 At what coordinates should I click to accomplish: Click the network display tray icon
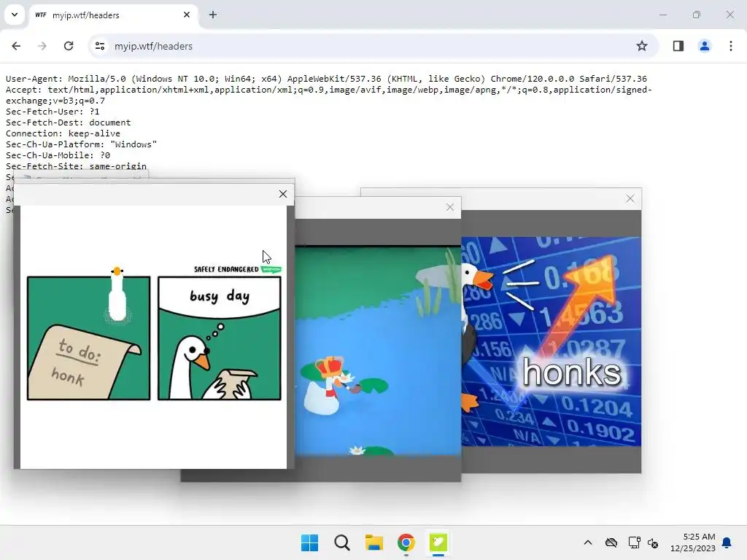[x=634, y=542]
